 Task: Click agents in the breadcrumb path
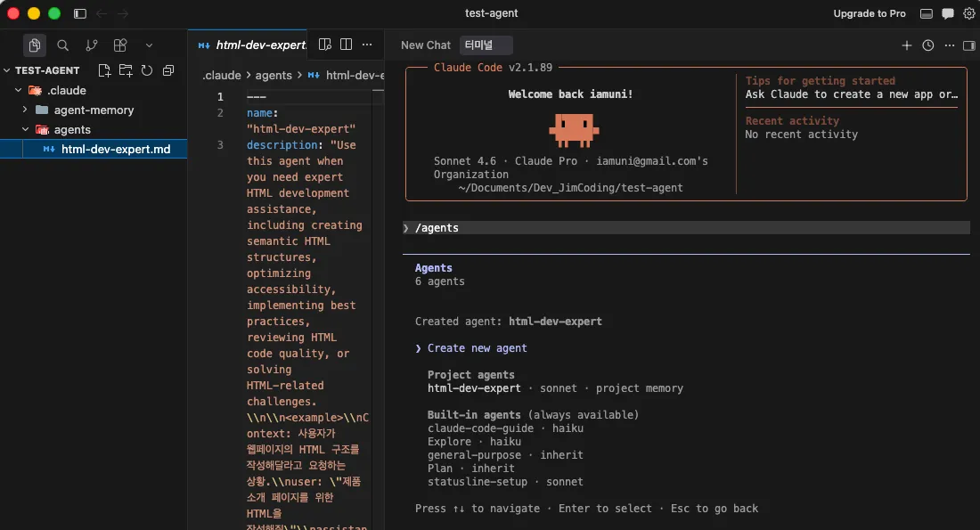click(x=274, y=76)
